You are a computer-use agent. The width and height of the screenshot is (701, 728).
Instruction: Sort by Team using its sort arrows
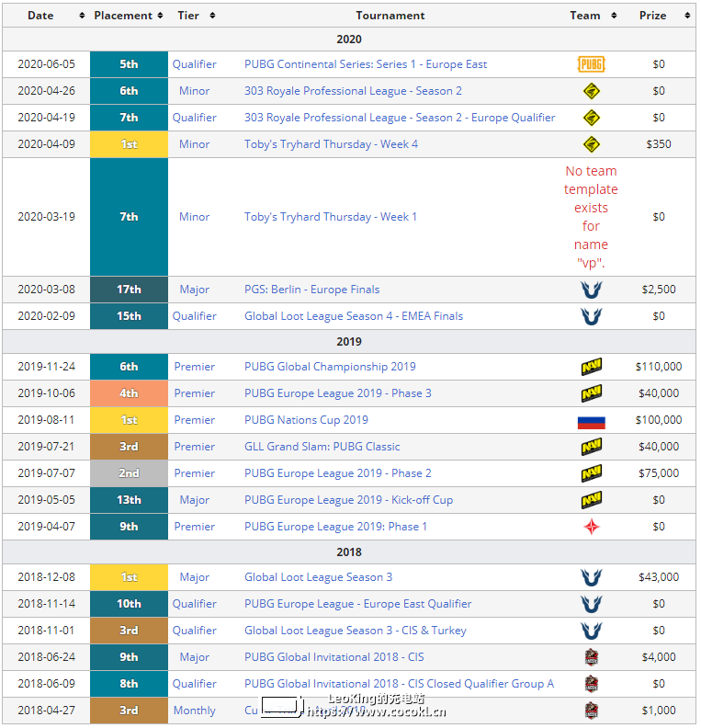point(614,16)
